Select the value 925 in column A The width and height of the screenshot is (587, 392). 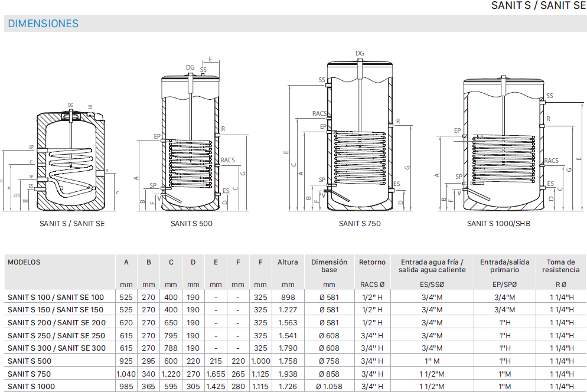click(126, 361)
